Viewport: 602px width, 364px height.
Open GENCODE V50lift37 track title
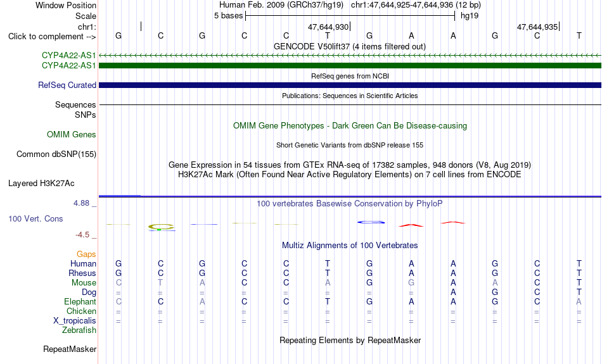pyautogui.click(x=349, y=46)
